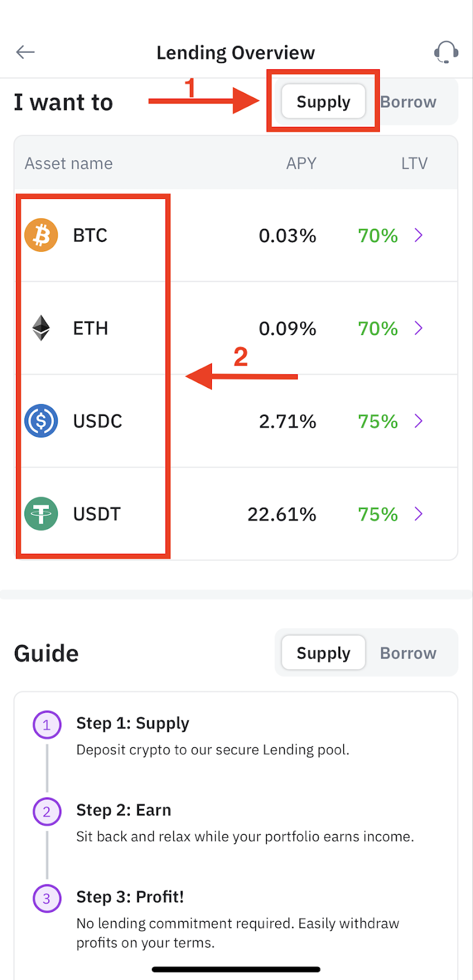Tap the APY column header
The height and width of the screenshot is (980, 473).
pos(301,164)
